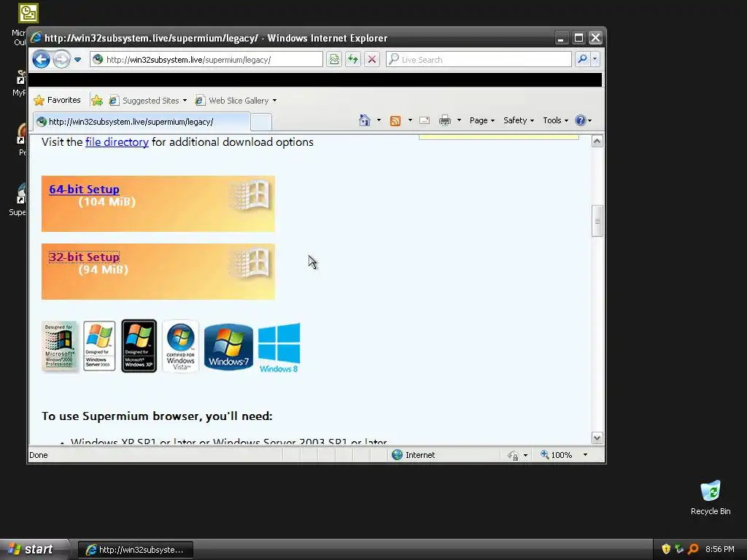Click the orange magnifier tray icon
Image resolution: width=747 pixels, height=560 pixels.
(693, 549)
